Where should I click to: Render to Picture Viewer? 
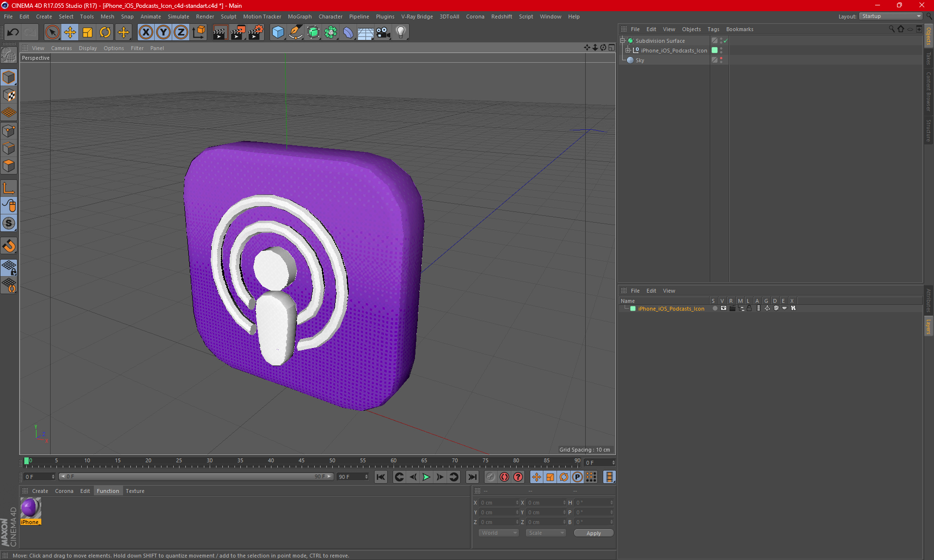238,33
